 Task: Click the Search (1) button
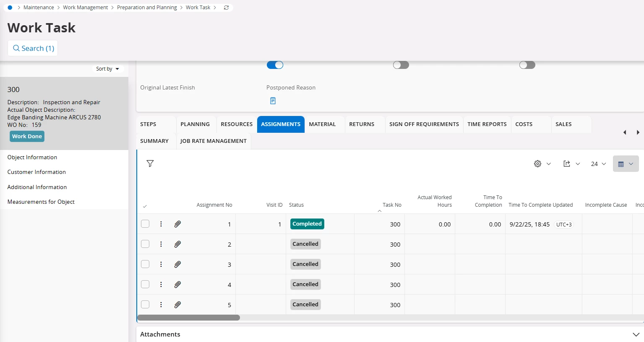coord(33,48)
